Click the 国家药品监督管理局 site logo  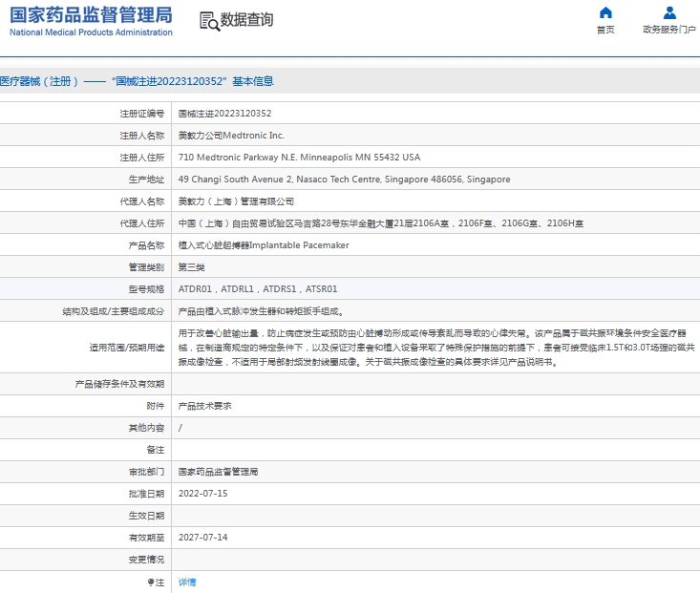(92, 20)
